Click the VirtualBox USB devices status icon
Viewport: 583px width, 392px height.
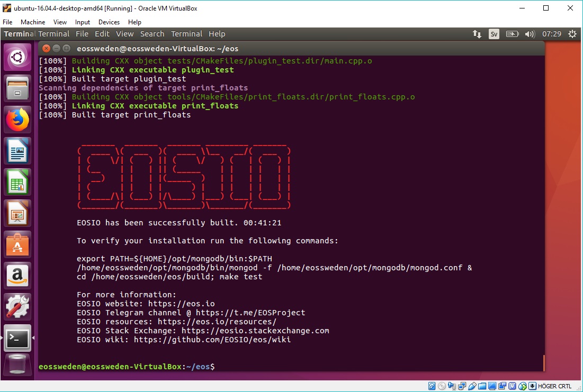pos(472,386)
